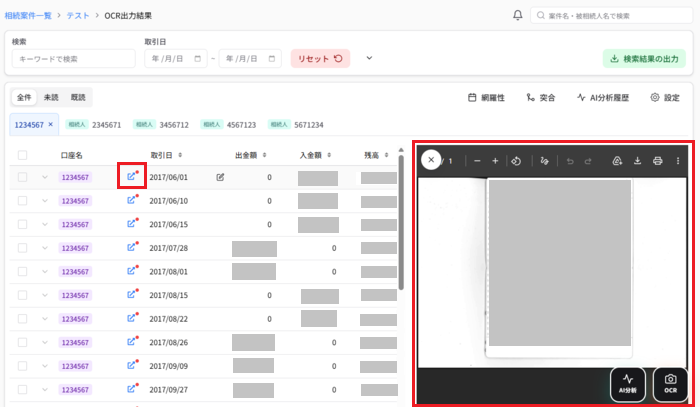This screenshot has height=407, width=700.
Task: Expand the 2017/08/01 row chevron
Action: [x=45, y=272]
